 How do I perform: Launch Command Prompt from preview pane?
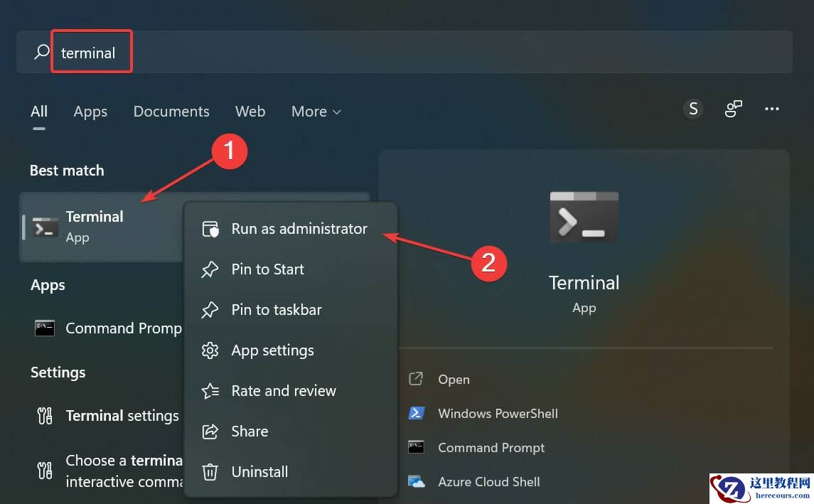point(491,447)
